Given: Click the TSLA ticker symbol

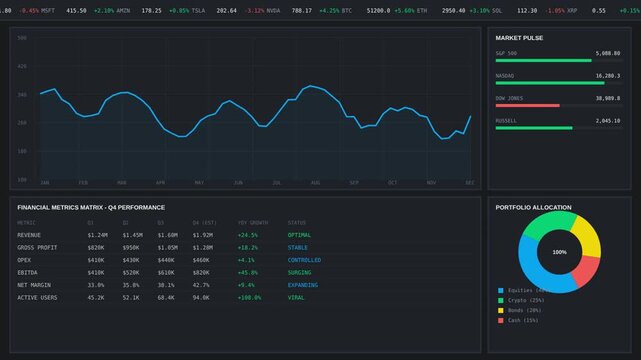Looking at the screenshot, I should (x=198, y=11).
